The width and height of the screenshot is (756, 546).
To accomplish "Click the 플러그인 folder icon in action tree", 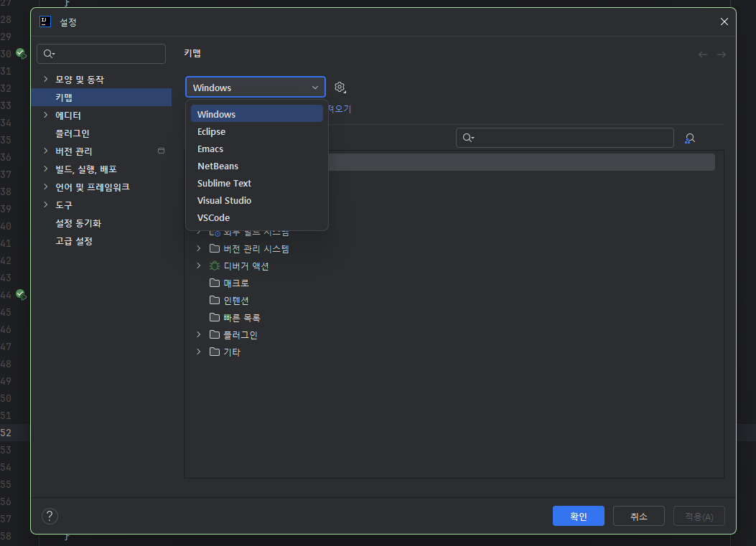I will click(x=215, y=334).
